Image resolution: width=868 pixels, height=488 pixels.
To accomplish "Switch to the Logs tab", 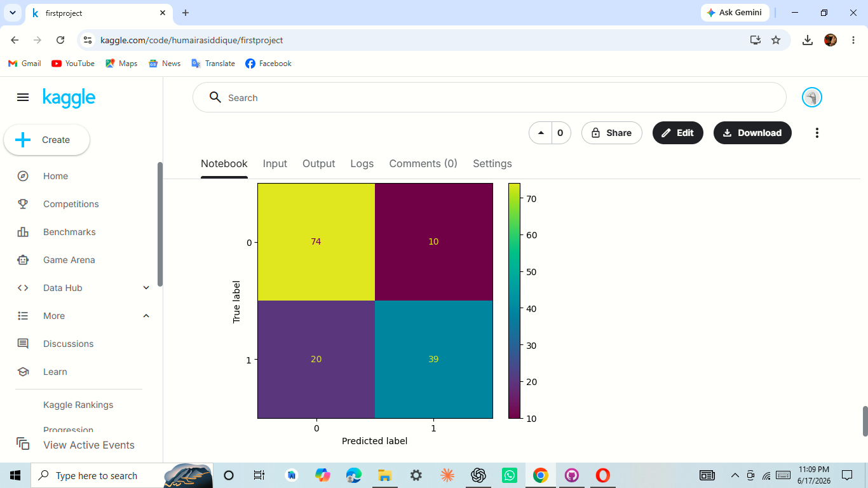I will (x=362, y=163).
